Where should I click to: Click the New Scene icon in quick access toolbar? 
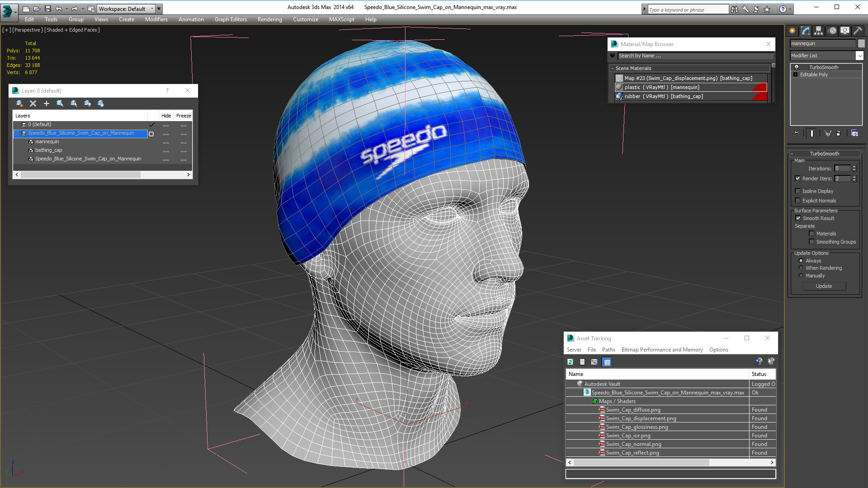[x=26, y=9]
